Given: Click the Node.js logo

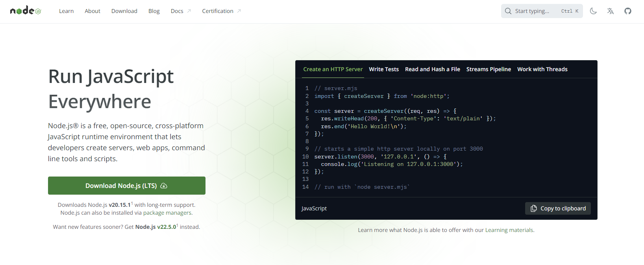Looking at the screenshot, I should [26, 11].
